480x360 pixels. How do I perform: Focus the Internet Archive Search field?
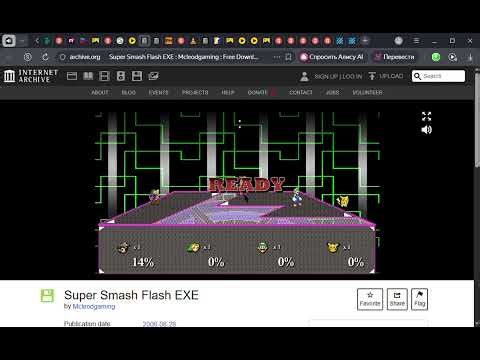(438, 76)
